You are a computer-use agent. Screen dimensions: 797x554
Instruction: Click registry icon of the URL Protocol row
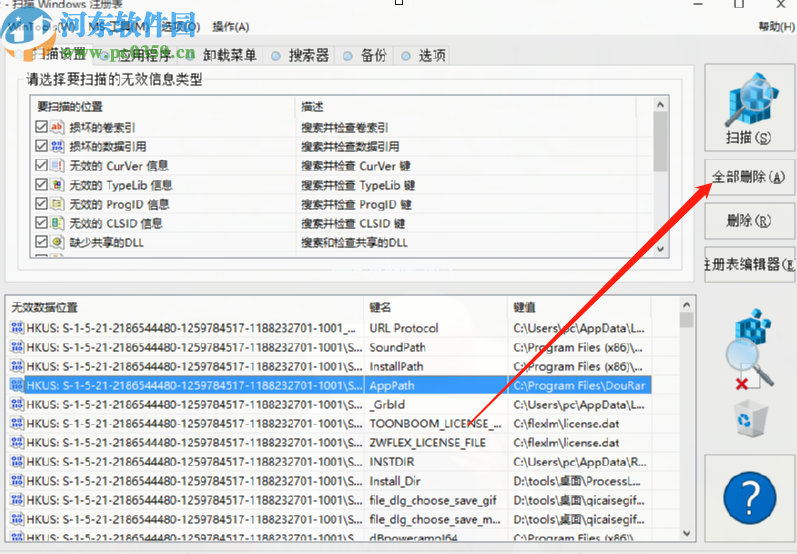[x=16, y=328]
